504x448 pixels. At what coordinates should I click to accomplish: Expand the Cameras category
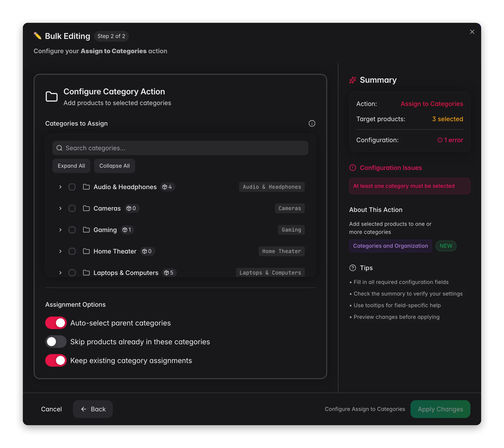tap(60, 208)
